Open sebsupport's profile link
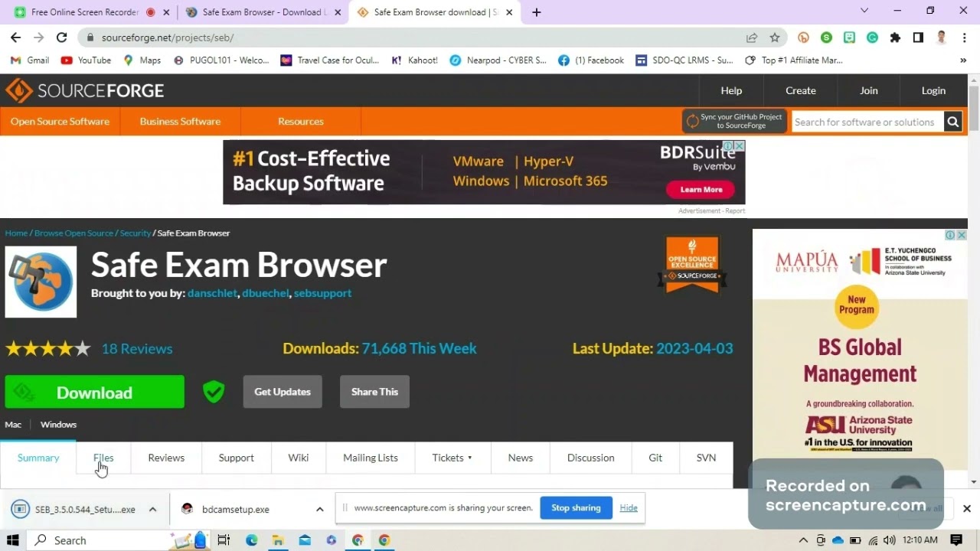The width and height of the screenshot is (980, 551). tap(322, 293)
